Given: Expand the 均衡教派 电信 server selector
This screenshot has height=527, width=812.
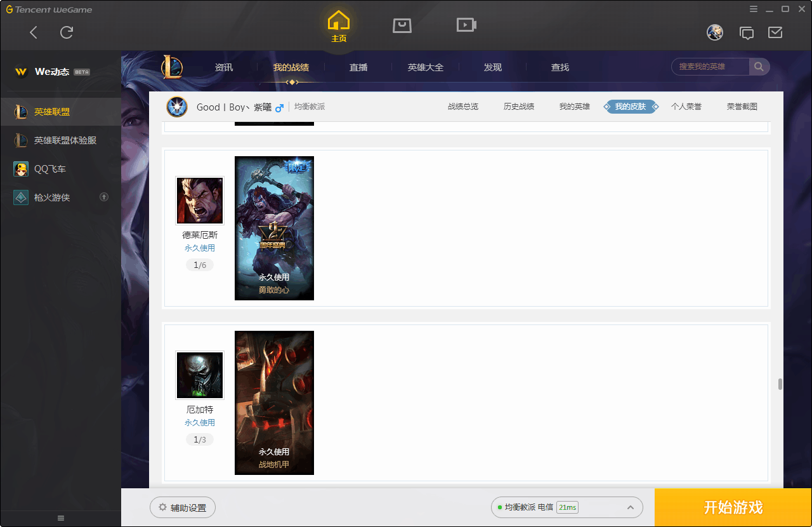Looking at the screenshot, I should [x=567, y=507].
